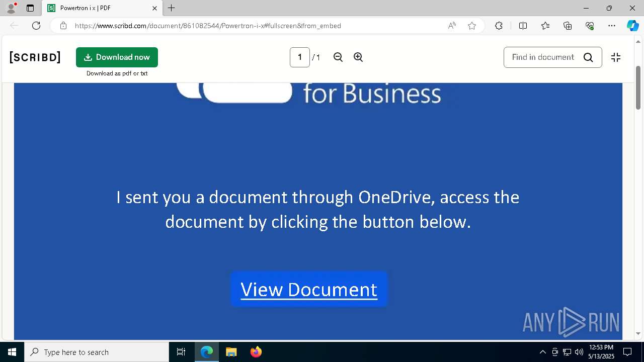
Task: Click the green Download now button
Action: 117,57
